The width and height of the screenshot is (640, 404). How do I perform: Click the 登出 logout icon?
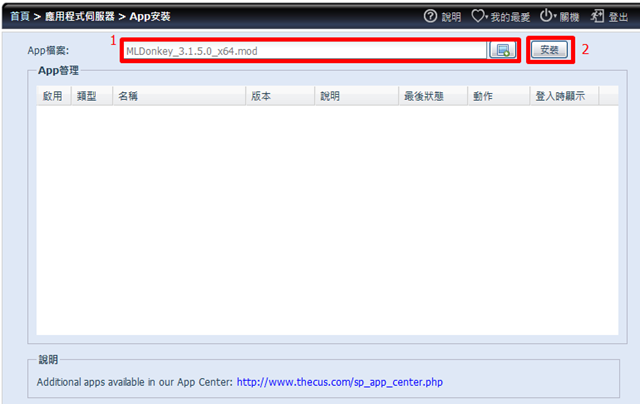(x=597, y=16)
